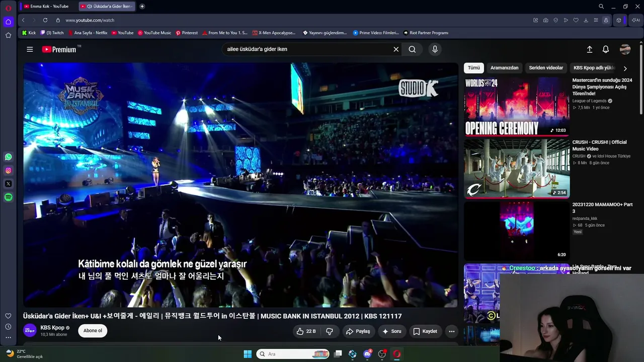Open the Prime Video bookmark
This screenshot has width=644, height=362.
click(376, 33)
